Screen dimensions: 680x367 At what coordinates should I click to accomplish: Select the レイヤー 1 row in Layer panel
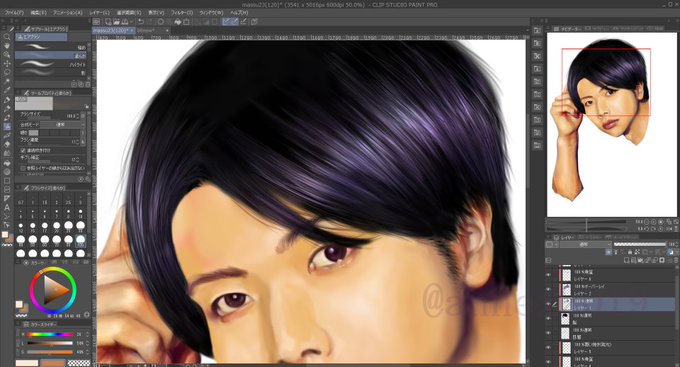611,304
